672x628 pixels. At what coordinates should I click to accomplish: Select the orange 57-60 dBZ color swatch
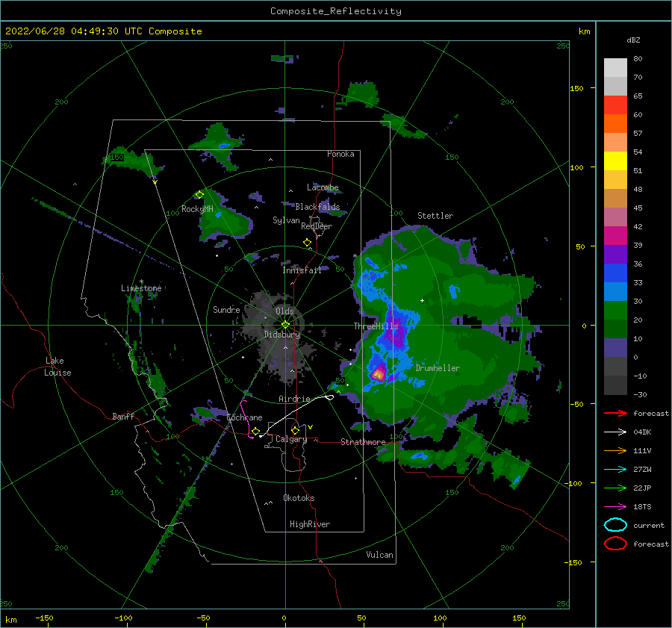[x=615, y=124]
